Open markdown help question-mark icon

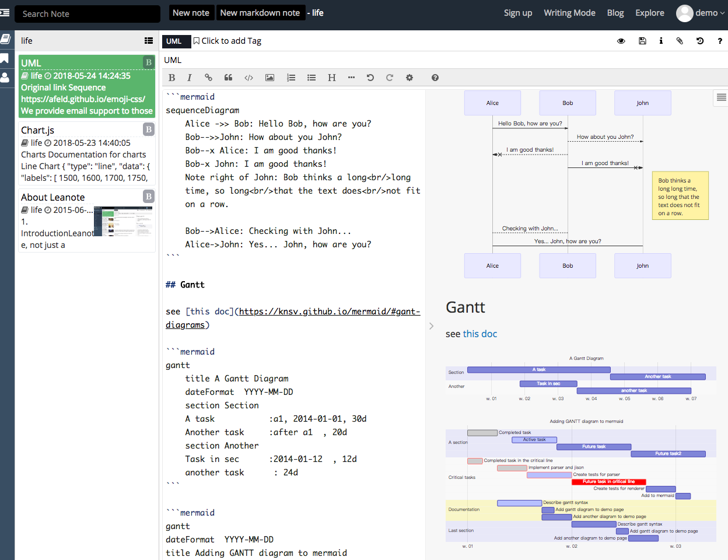(435, 78)
